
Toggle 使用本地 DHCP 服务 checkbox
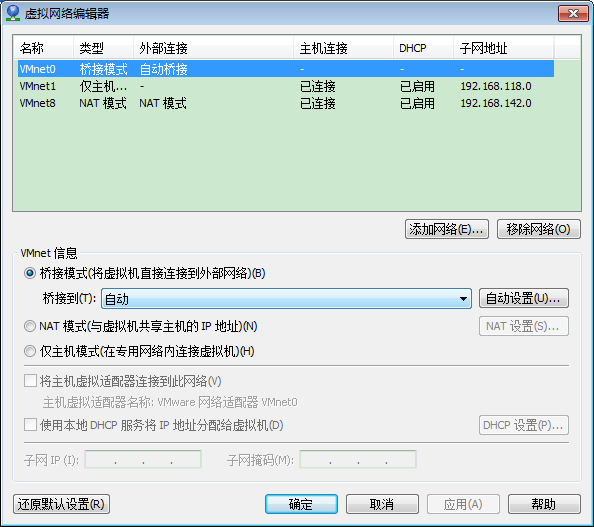tap(30, 425)
